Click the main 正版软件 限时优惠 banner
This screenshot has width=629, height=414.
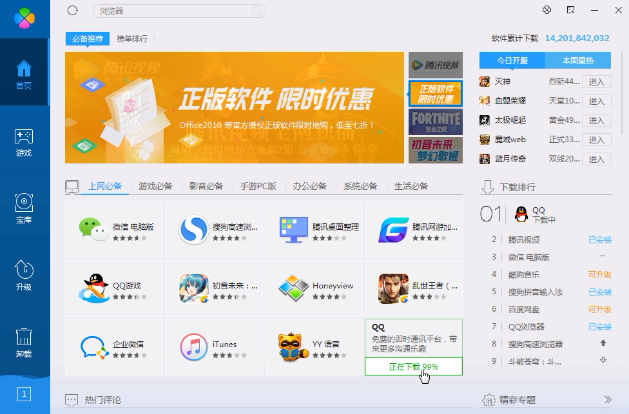click(234, 108)
